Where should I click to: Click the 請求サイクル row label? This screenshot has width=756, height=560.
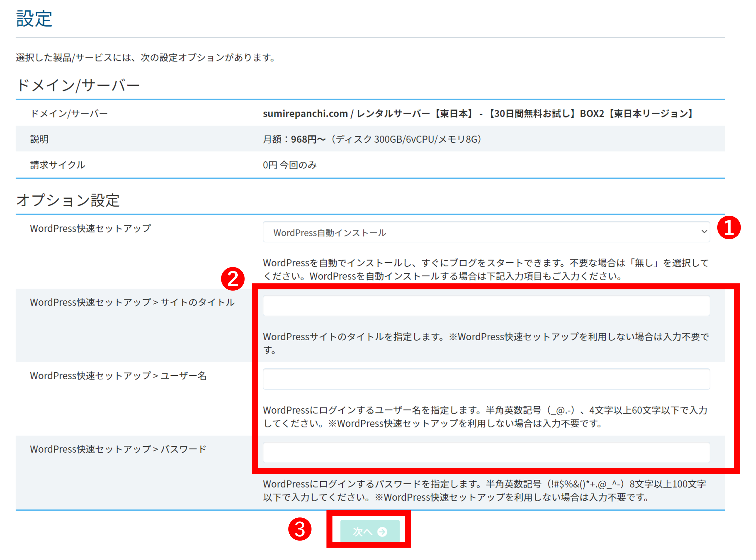click(58, 165)
